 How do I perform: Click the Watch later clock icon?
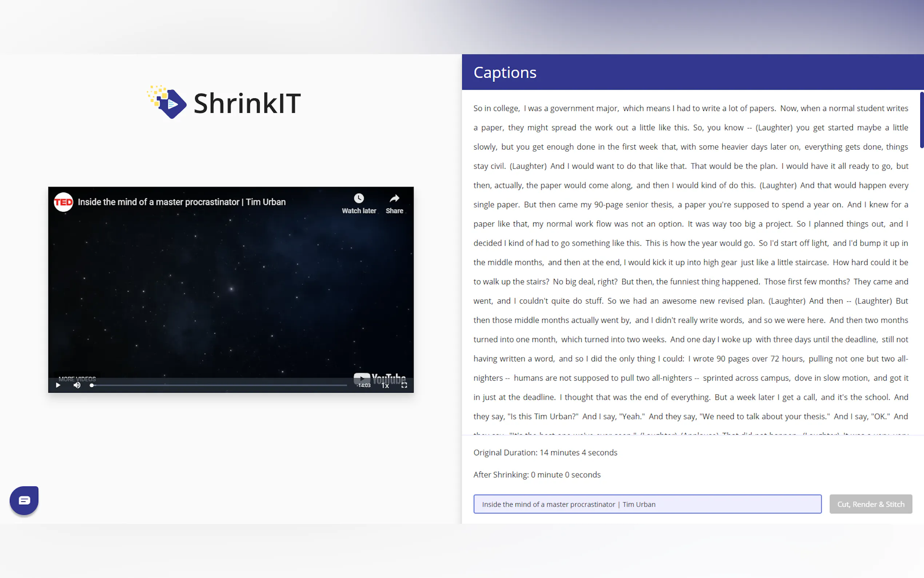click(358, 198)
